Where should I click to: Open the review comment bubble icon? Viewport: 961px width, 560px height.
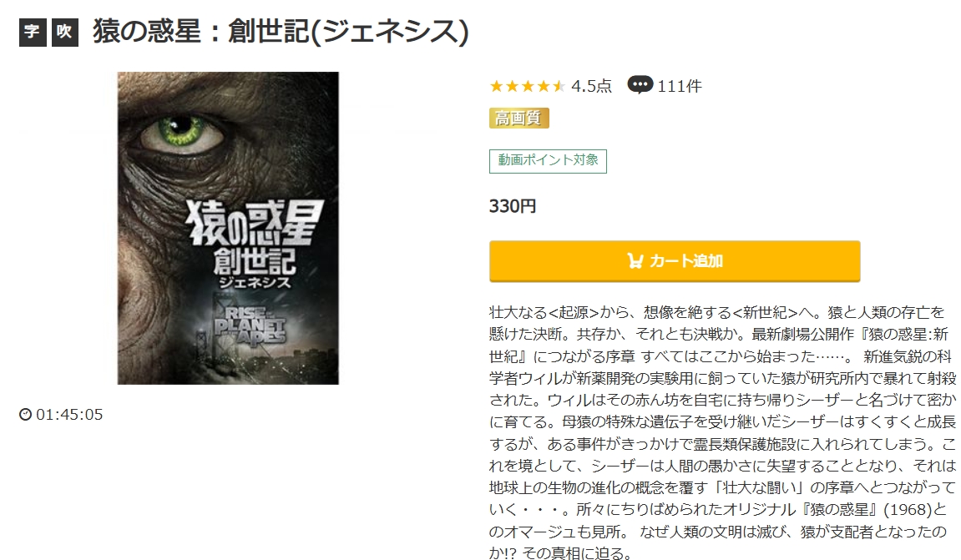tap(640, 85)
